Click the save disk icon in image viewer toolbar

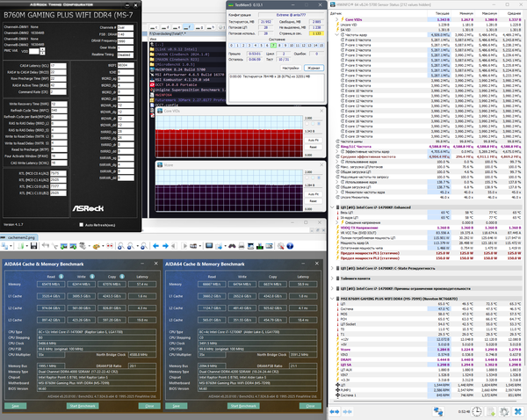coord(33,246)
